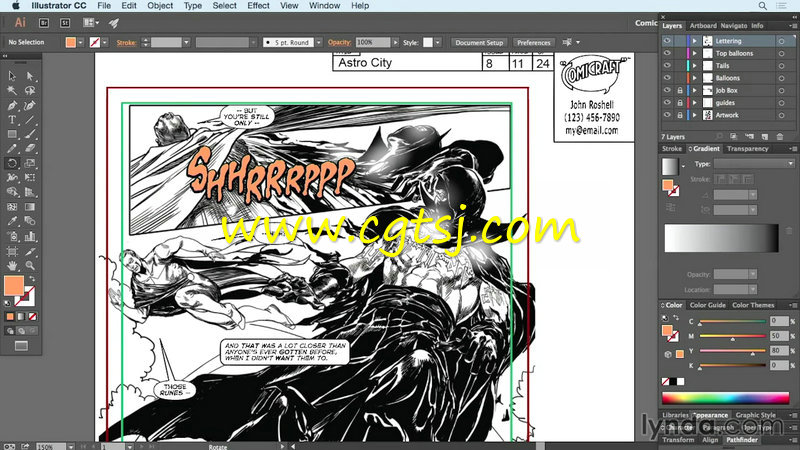Open the fill color dropdown in control bar

coord(80,42)
